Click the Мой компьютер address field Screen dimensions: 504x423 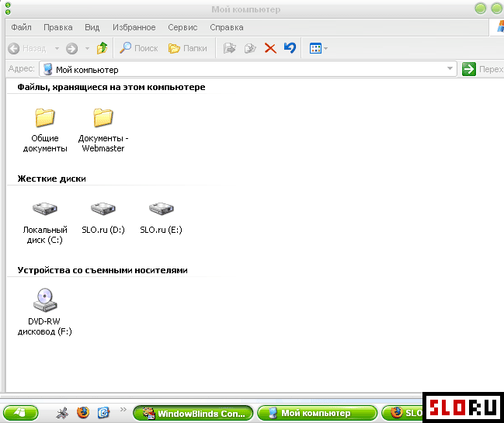coord(248,69)
